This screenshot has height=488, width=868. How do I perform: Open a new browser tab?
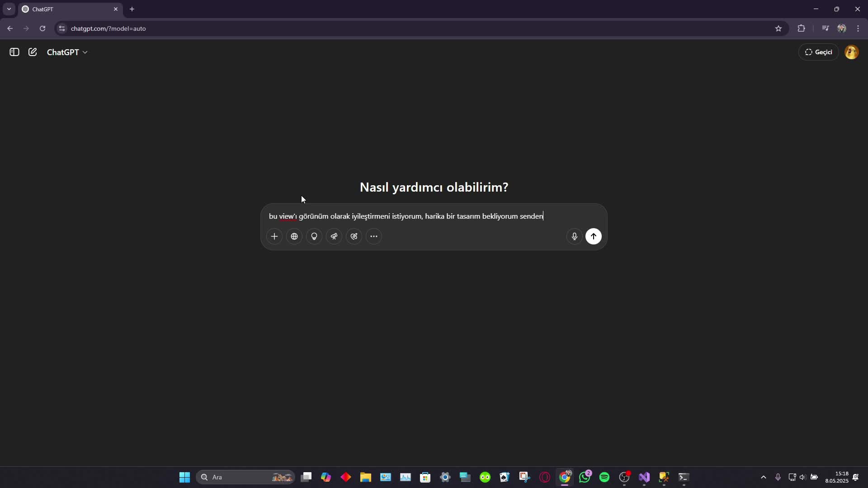tap(132, 9)
